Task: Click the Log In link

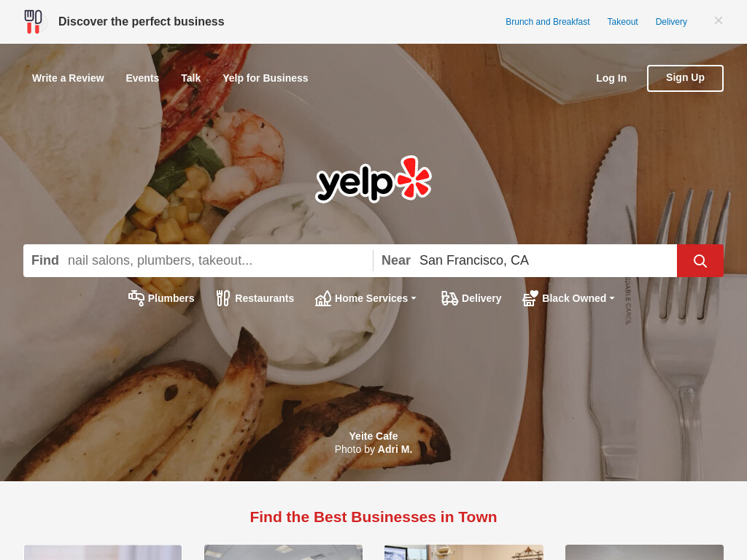Action: point(611,78)
